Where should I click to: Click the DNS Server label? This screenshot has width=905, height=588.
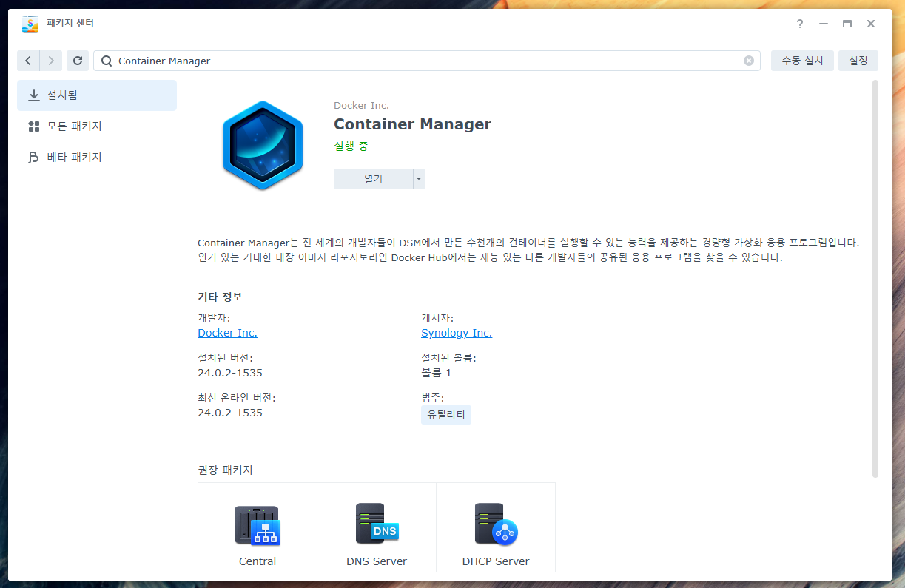(x=376, y=561)
